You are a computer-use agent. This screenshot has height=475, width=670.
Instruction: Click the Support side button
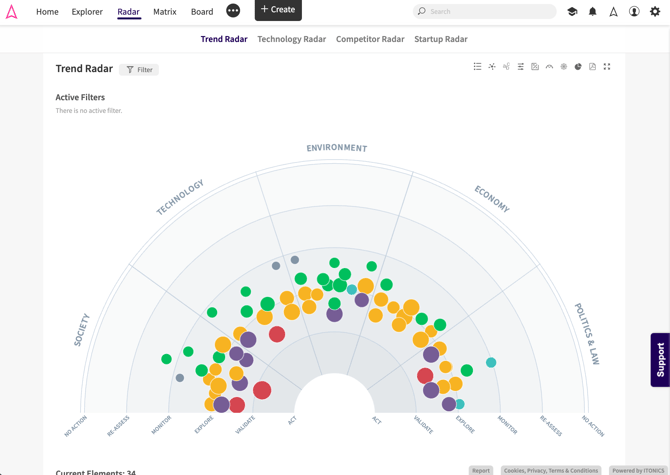pyautogui.click(x=660, y=360)
